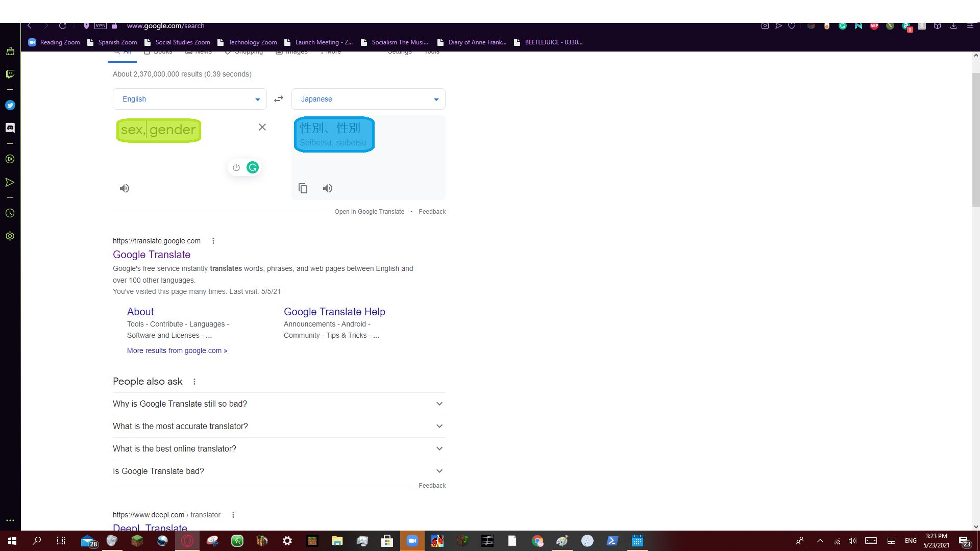980x551 pixels.
Task: Toggle the VPN badge in the address bar
Action: coord(101,26)
